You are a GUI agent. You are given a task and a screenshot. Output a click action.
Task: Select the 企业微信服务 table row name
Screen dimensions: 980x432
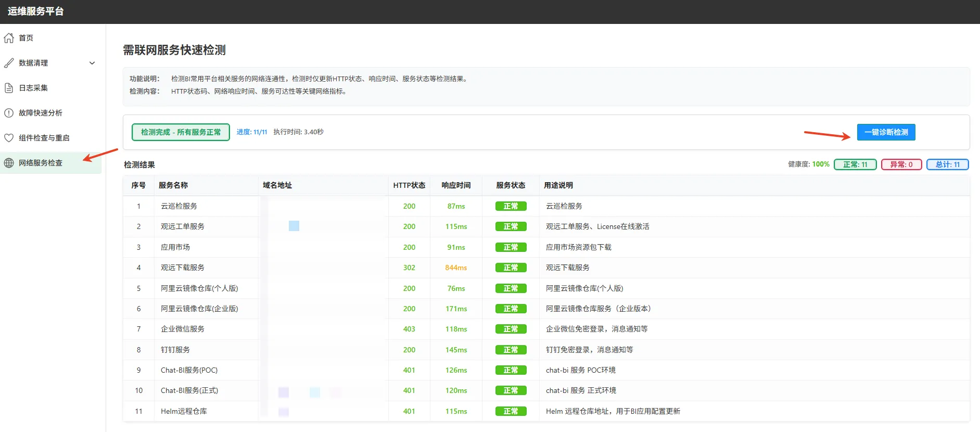pyautogui.click(x=183, y=329)
